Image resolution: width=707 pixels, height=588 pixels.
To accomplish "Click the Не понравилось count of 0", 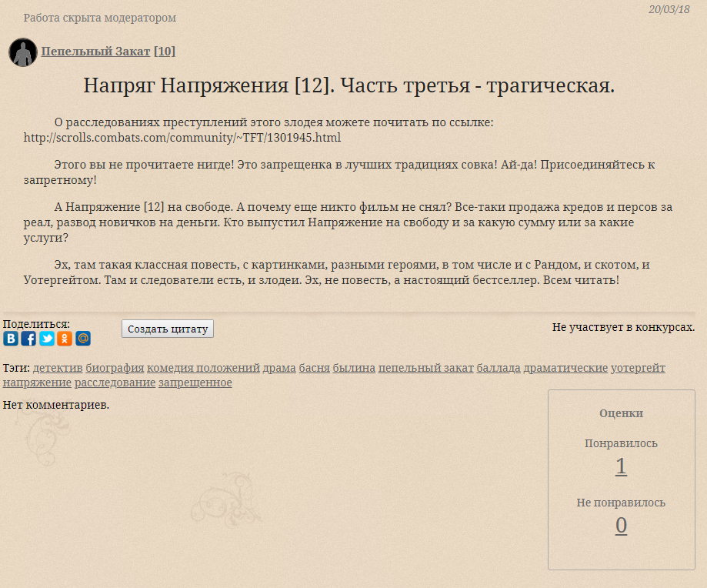I will (622, 526).
